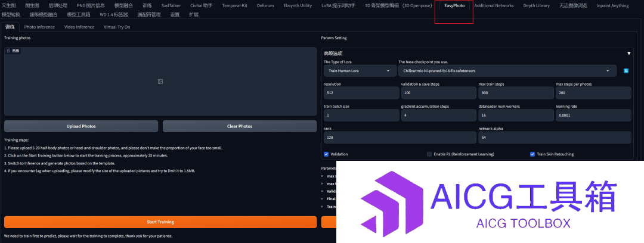Viewport: 644px width, 243px height.
Task: Open 无边图像浏览 tab
Action: (573, 6)
